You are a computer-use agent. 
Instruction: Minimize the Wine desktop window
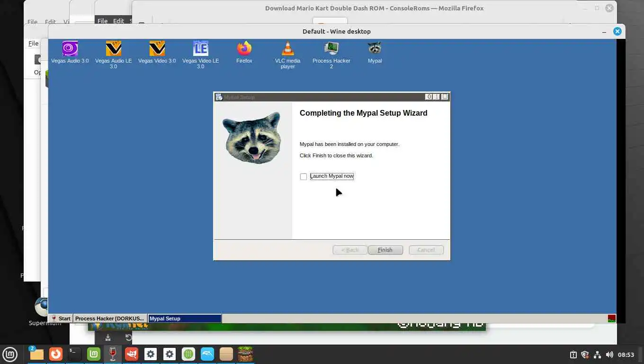[x=604, y=31]
